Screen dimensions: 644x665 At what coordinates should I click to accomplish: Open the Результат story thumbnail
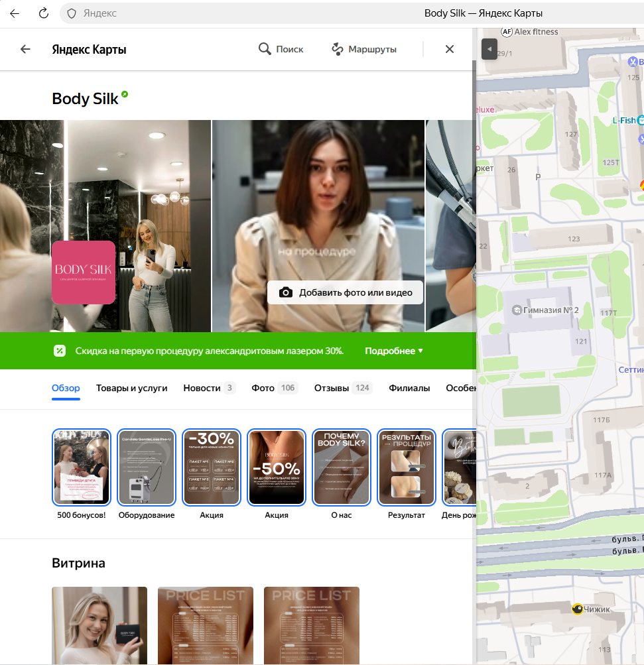[x=407, y=467]
